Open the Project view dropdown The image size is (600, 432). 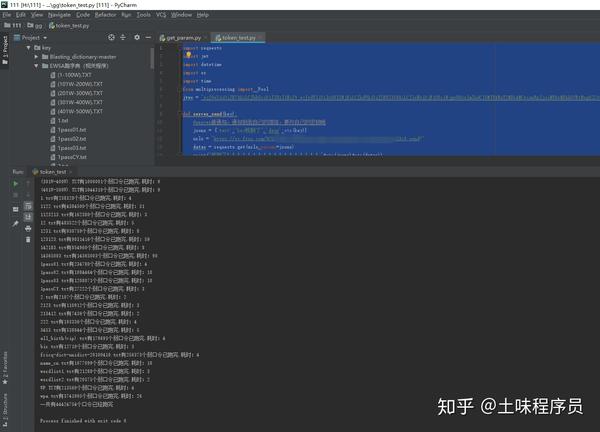click(31, 37)
